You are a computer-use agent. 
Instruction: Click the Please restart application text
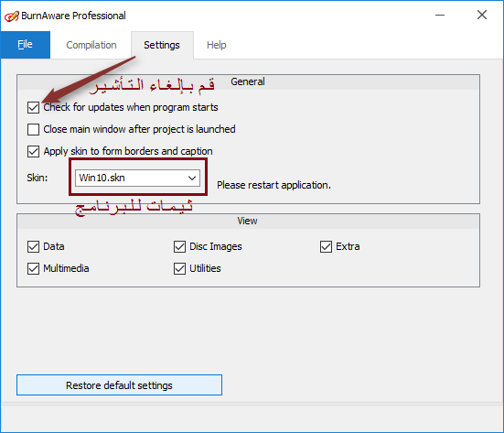(x=273, y=185)
